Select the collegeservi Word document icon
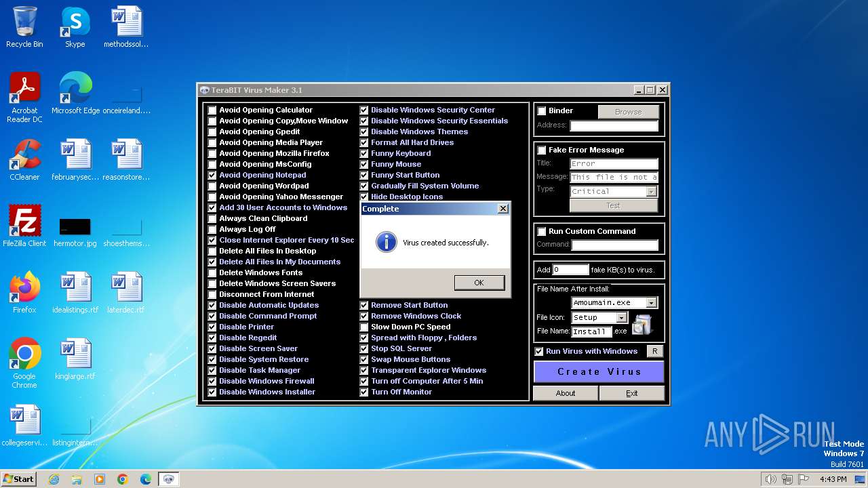 pos(24,426)
